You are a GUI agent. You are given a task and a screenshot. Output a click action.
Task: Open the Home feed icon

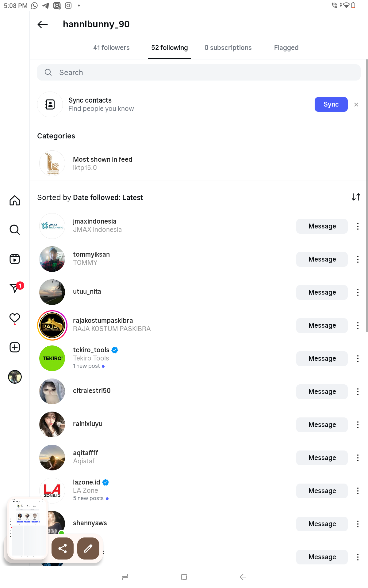(x=15, y=200)
